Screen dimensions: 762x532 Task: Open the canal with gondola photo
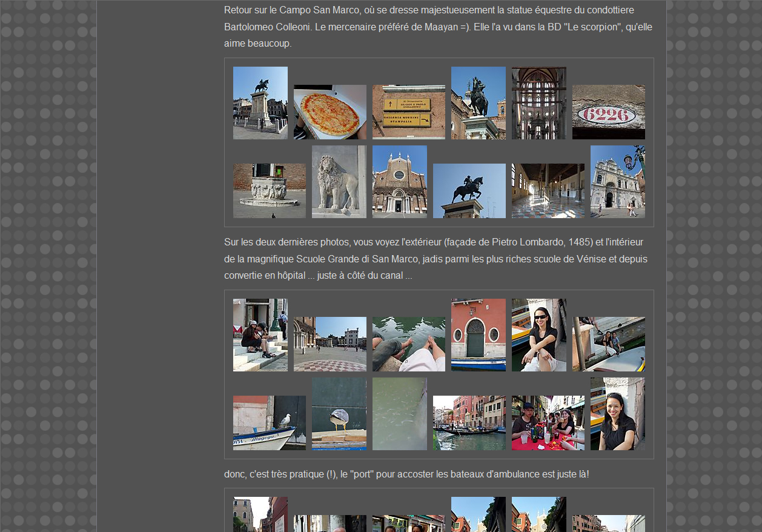469,423
